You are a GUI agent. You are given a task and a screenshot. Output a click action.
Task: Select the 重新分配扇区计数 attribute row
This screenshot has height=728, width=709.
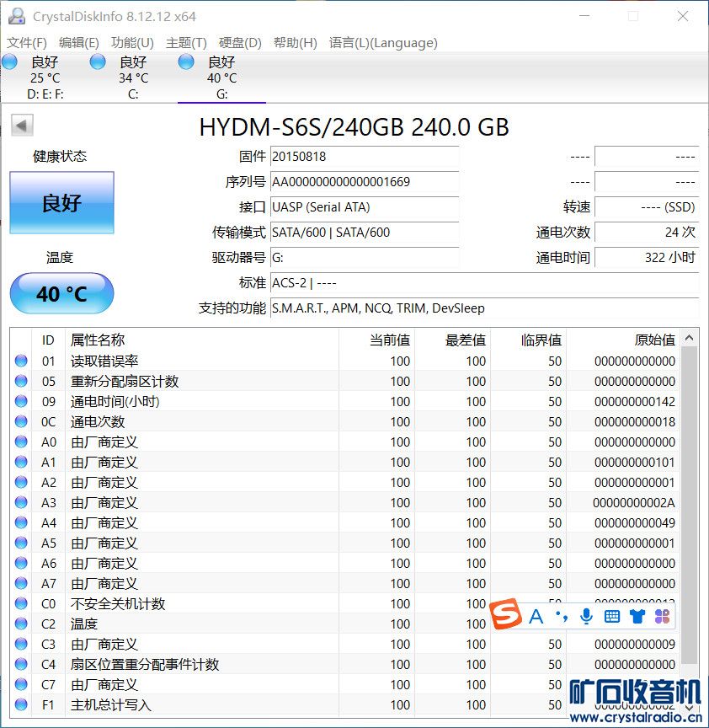345,381
